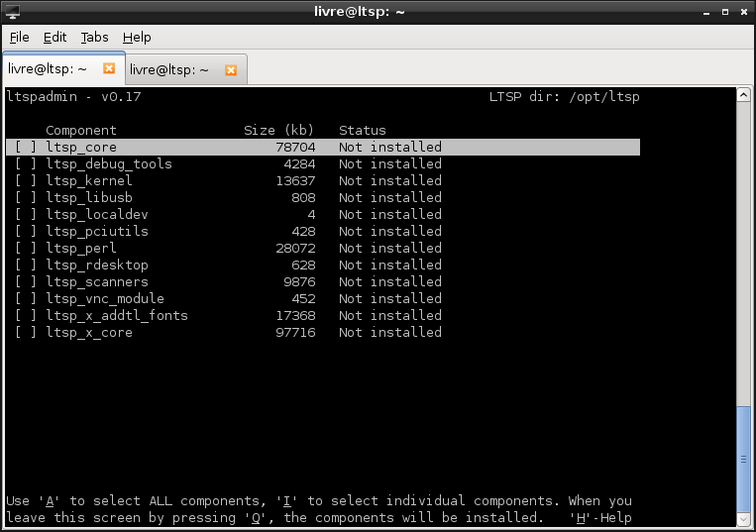
Task: Toggle the ltsp_debug_tools checkbox brackets
Action: coord(26,163)
